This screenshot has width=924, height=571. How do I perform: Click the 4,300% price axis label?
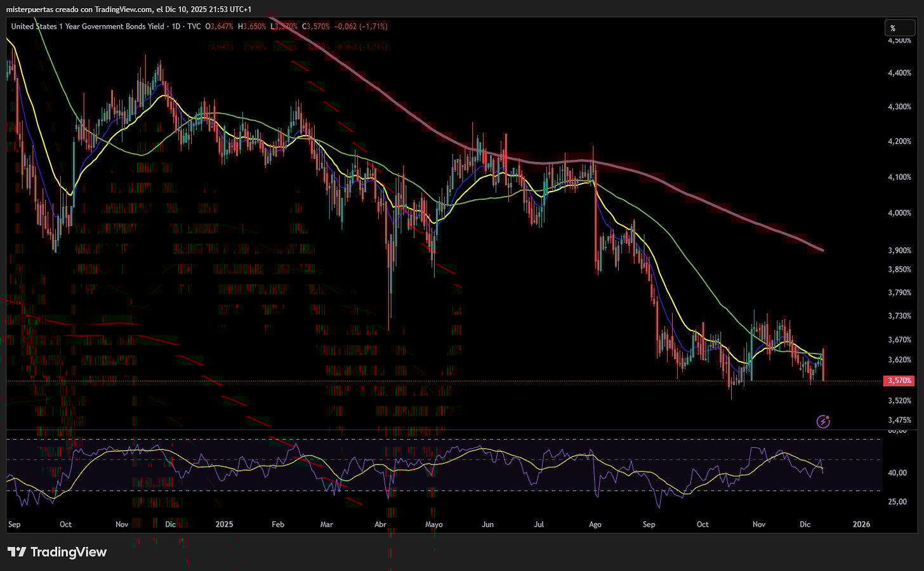(x=899, y=107)
